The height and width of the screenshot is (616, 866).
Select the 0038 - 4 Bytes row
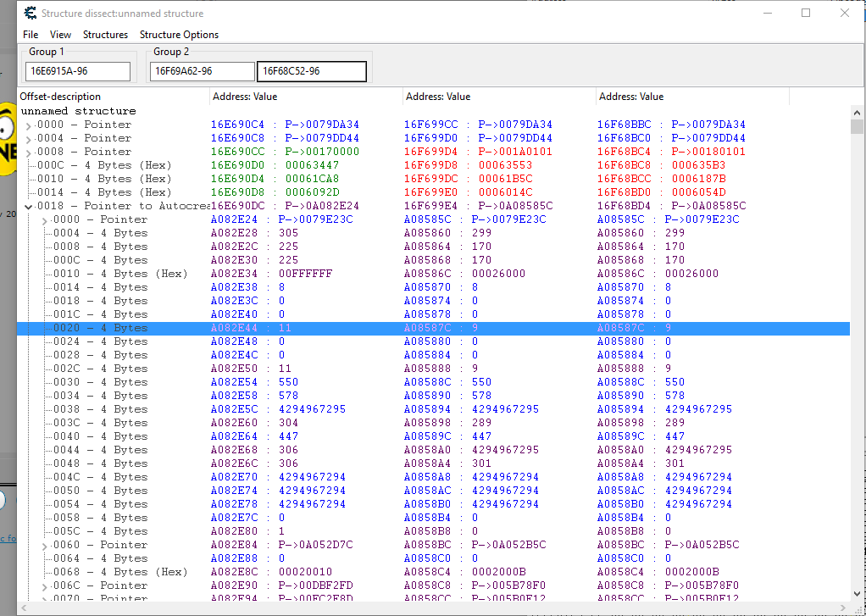click(x=434, y=408)
